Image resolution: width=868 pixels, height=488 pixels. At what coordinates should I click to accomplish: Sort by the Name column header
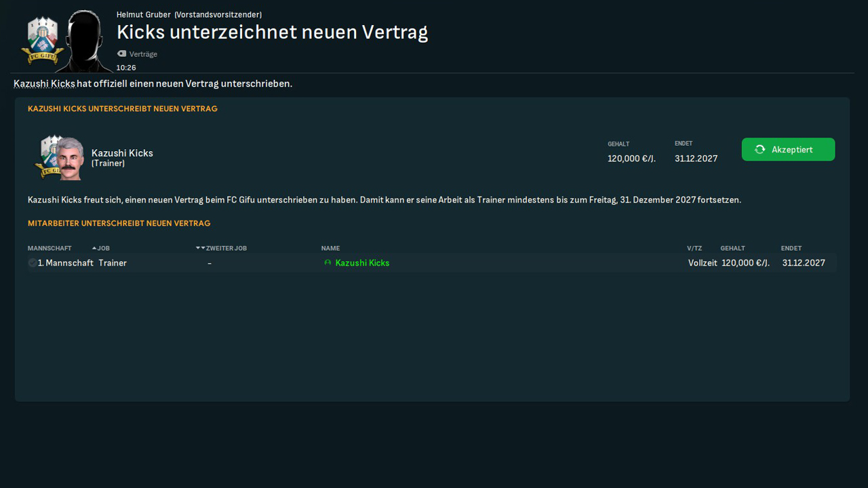330,248
